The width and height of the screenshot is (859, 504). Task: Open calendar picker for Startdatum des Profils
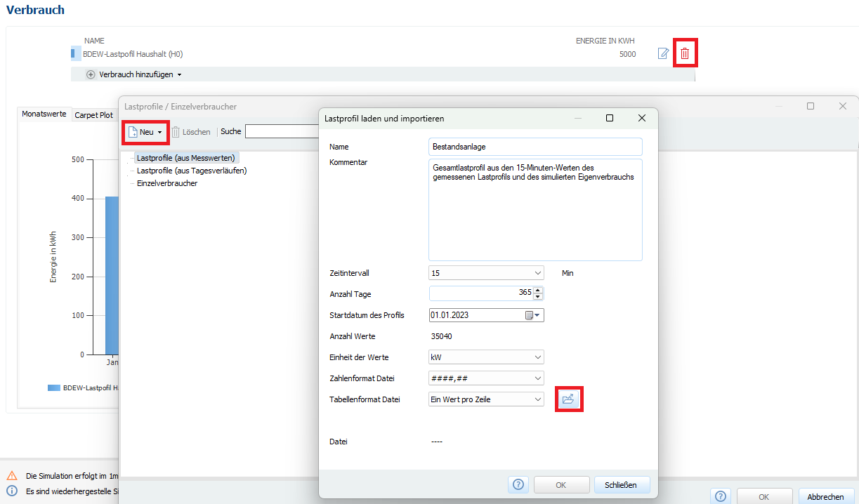tap(533, 315)
